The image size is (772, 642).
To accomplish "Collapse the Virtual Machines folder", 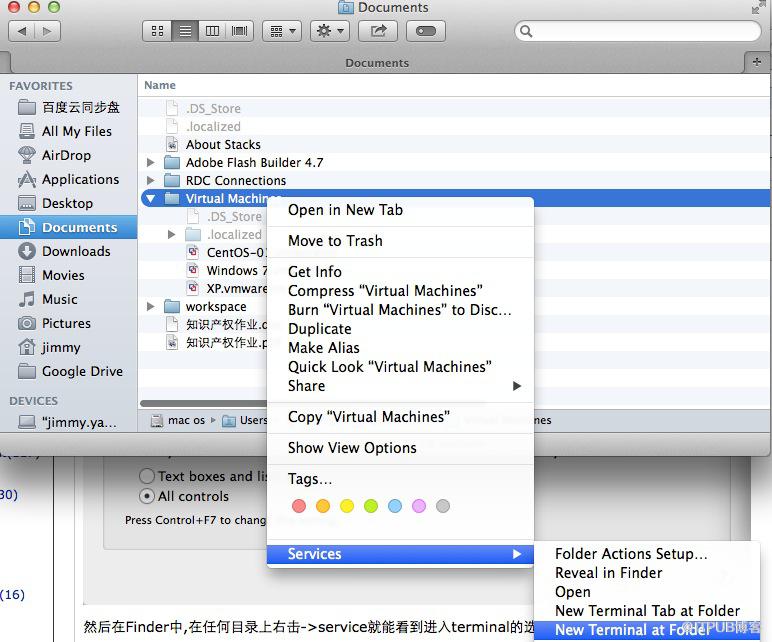I will (151, 198).
